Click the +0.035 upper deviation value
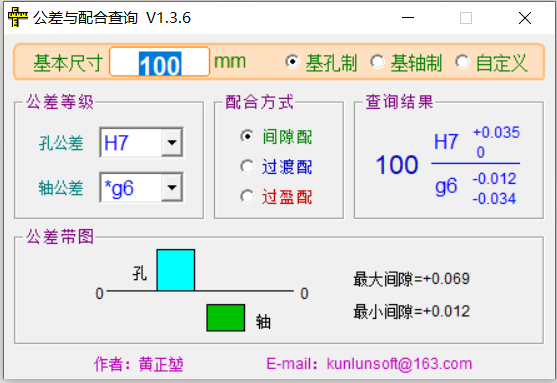 click(x=496, y=133)
